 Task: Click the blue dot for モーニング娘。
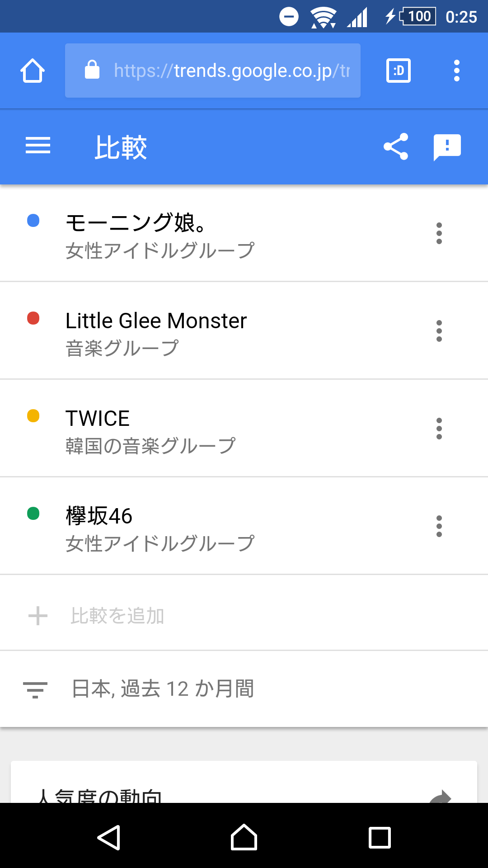[x=33, y=221]
